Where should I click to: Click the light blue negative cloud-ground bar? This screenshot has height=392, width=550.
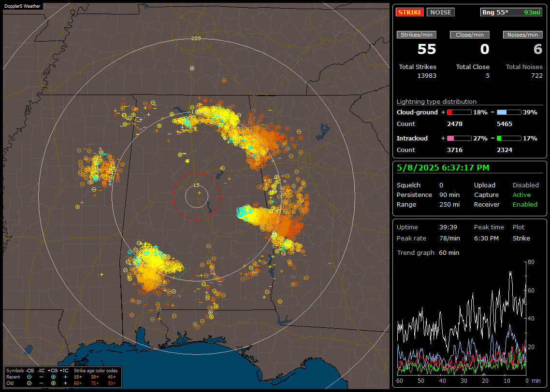[509, 112]
